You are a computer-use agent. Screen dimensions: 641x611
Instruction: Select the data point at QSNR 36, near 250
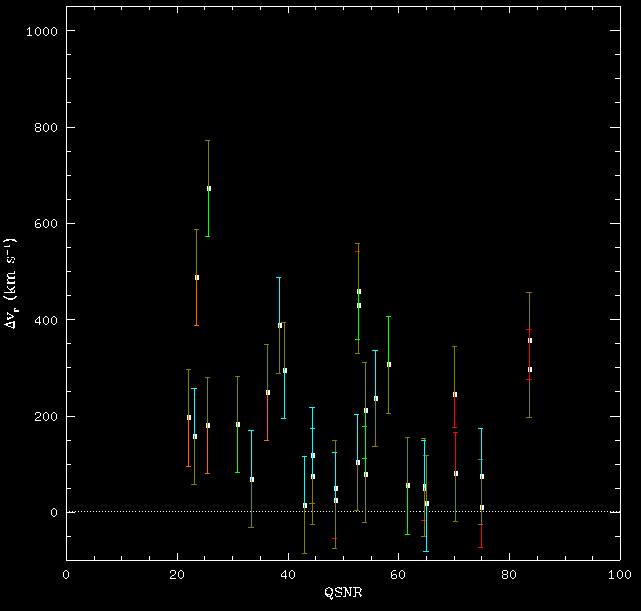[x=268, y=392]
